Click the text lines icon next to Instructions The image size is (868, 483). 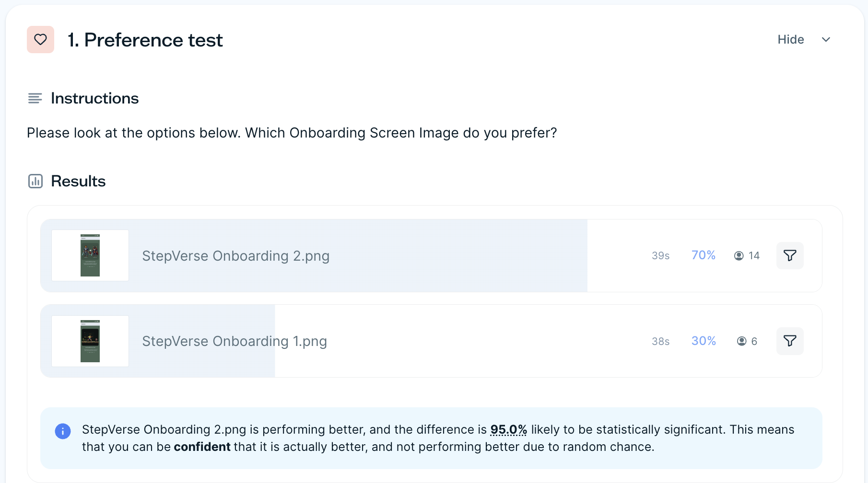coord(35,98)
